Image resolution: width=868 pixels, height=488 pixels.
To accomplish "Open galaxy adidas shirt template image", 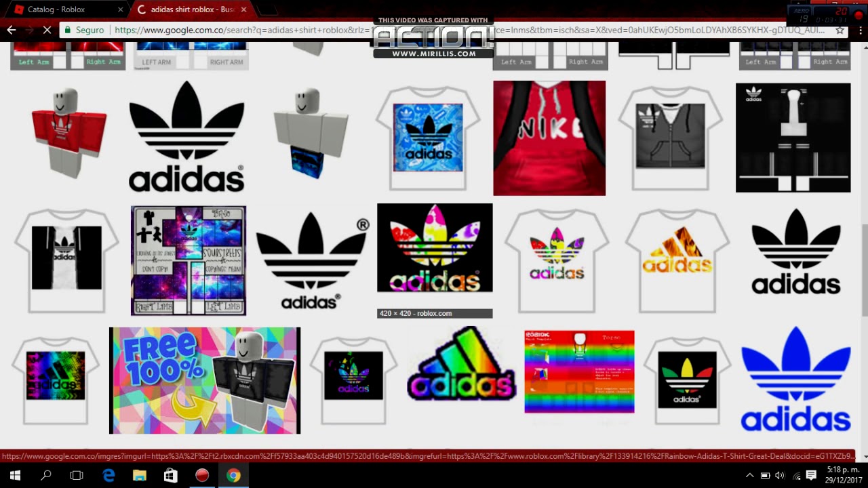I will (x=189, y=261).
